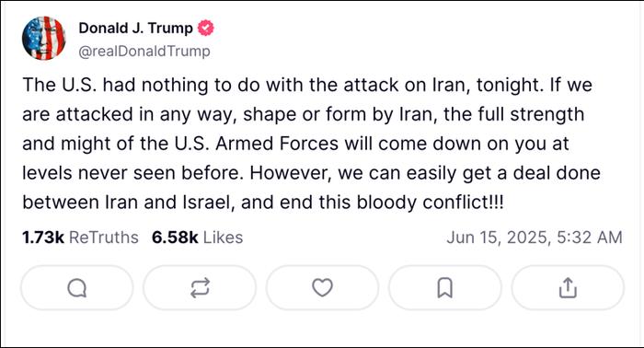
Task: Open the Jun 15, 2025, 5:32 AM timestamp
Action: (535, 238)
